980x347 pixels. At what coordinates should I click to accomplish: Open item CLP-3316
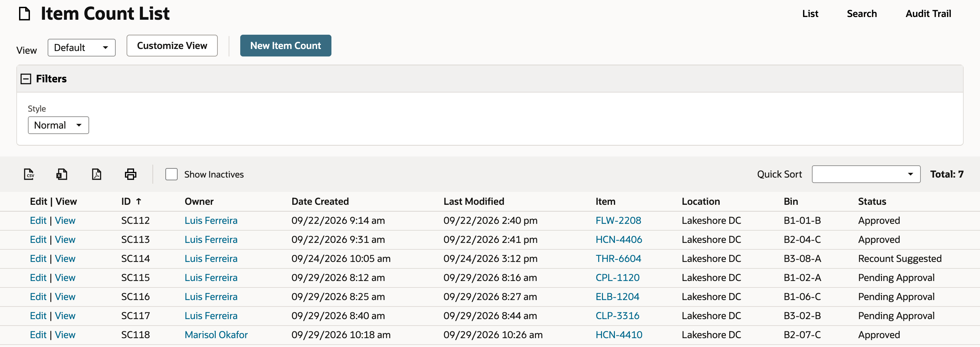617,316
